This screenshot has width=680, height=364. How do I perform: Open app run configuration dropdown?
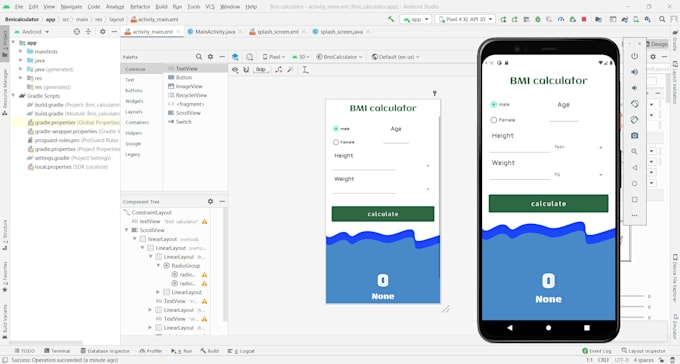click(415, 20)
